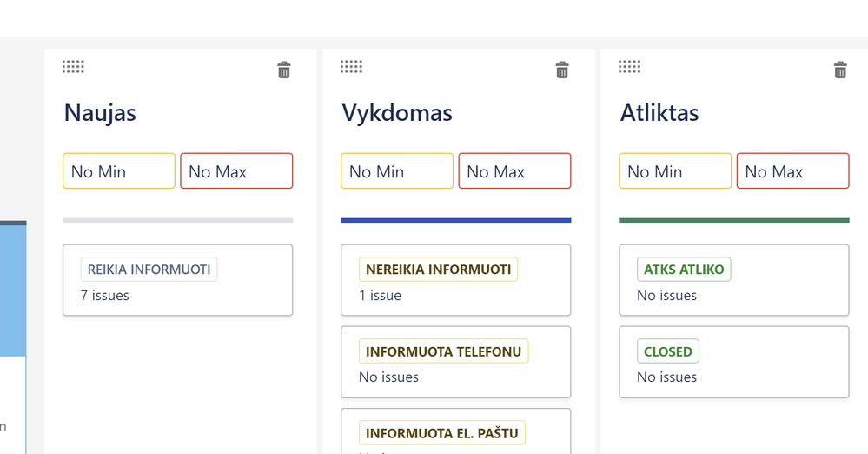This screenshot has height=454, width=868.
Task: Click the INFORMUOTA TELEFONU status card
Action: 455,362
